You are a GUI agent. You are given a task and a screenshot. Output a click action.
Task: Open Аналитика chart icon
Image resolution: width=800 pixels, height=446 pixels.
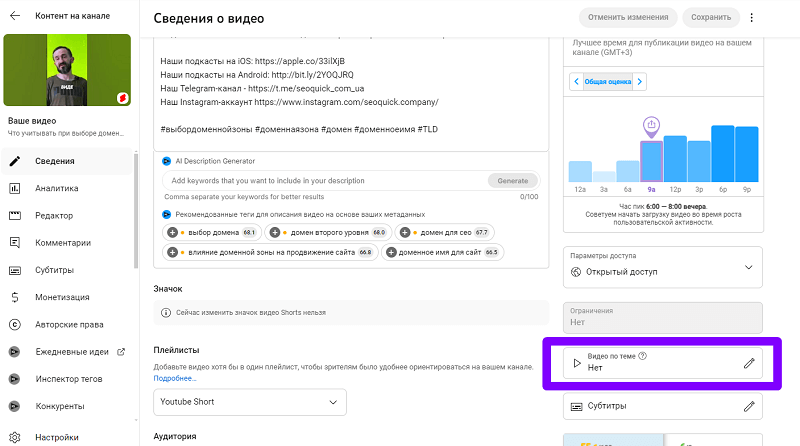point(15,188)
